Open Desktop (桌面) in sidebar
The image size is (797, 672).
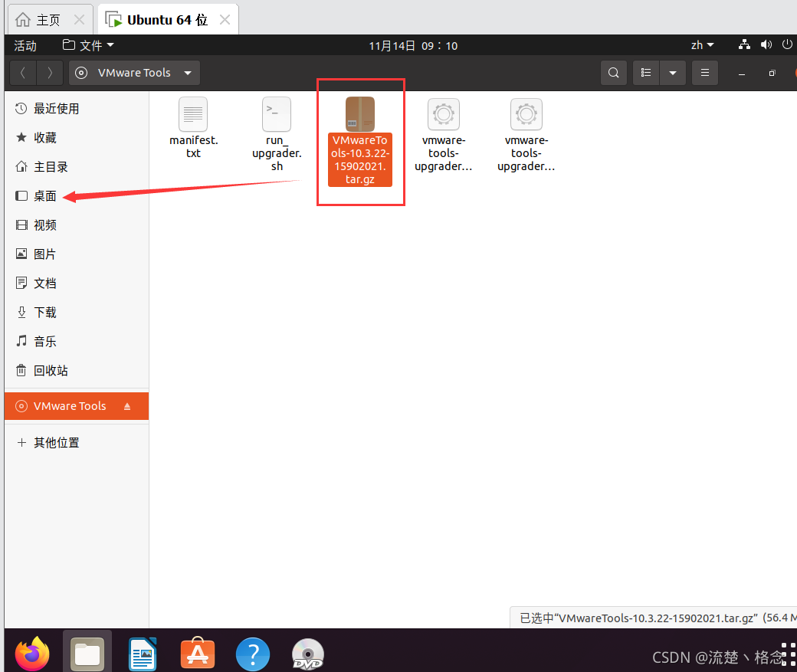click(76, 195)
